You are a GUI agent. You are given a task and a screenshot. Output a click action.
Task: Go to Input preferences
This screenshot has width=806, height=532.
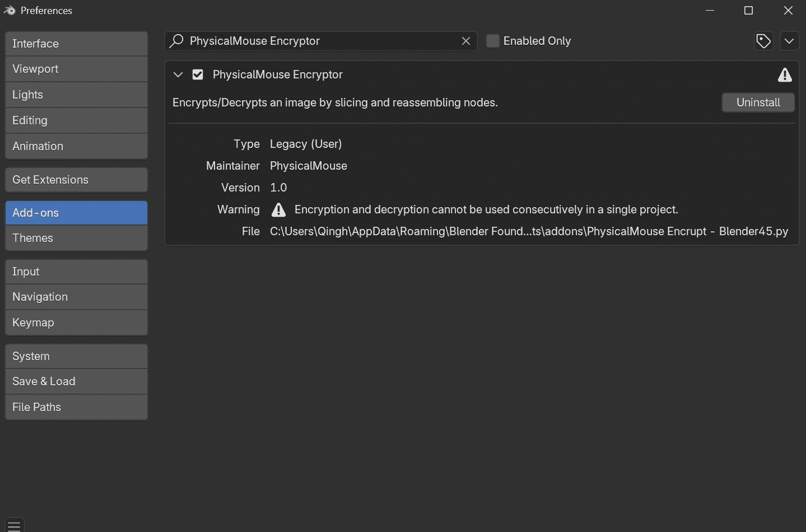[76, 272]
